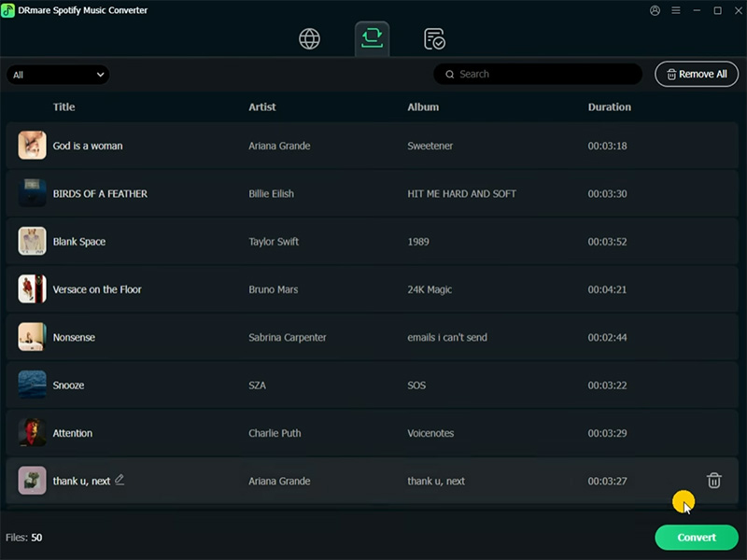The image size is (747, 560).
Task: Select the Blank Space title
Action: pyautogui.click(x=79, y=242)
